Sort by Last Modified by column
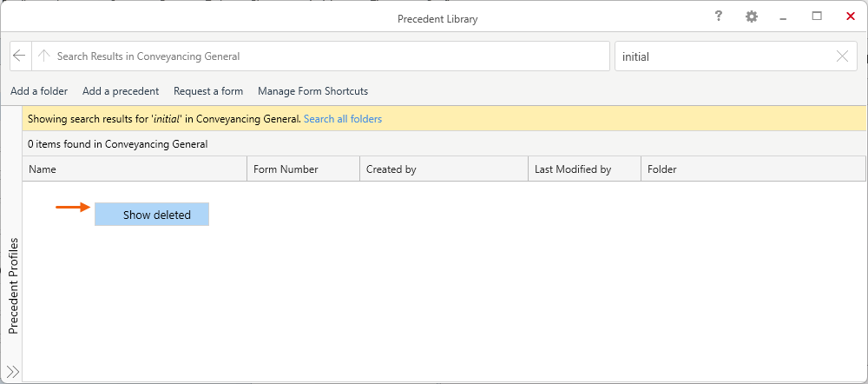Image resolution: width=868 pixels, height=384 pixels. (x=583, y=169)
